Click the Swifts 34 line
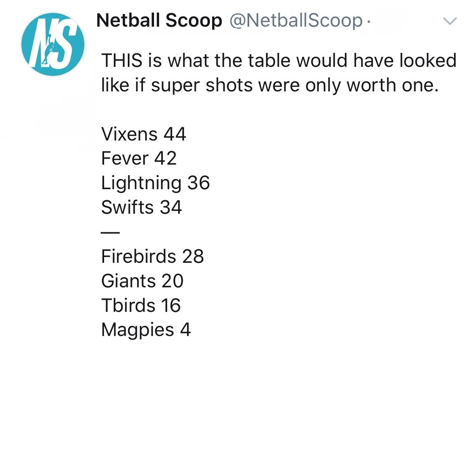Viewport: 476px width, 471px height. pyautogui.click(x=141, y=207)
